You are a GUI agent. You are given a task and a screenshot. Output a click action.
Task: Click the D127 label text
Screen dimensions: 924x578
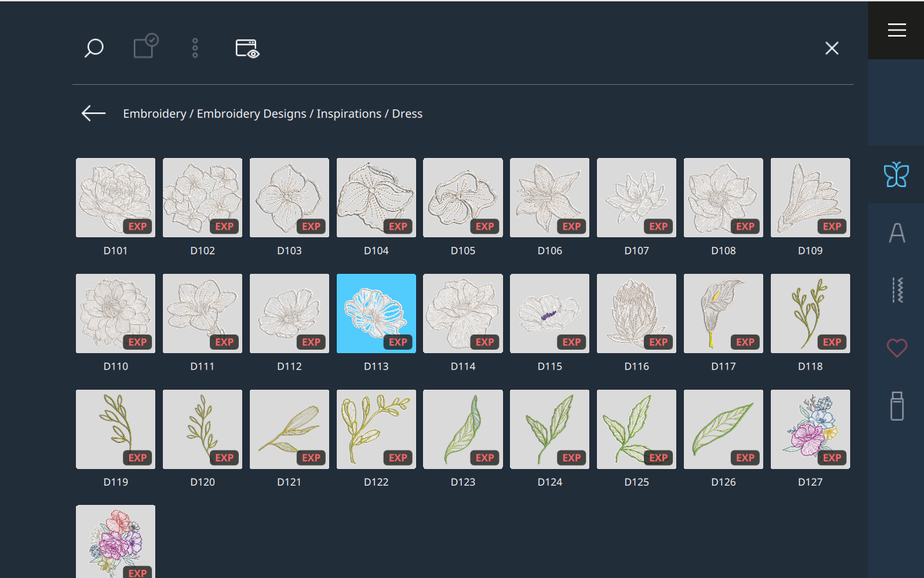tap(810, 482)
